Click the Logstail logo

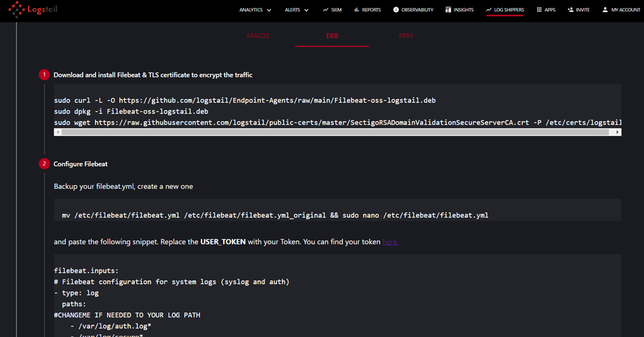(33, 9)
